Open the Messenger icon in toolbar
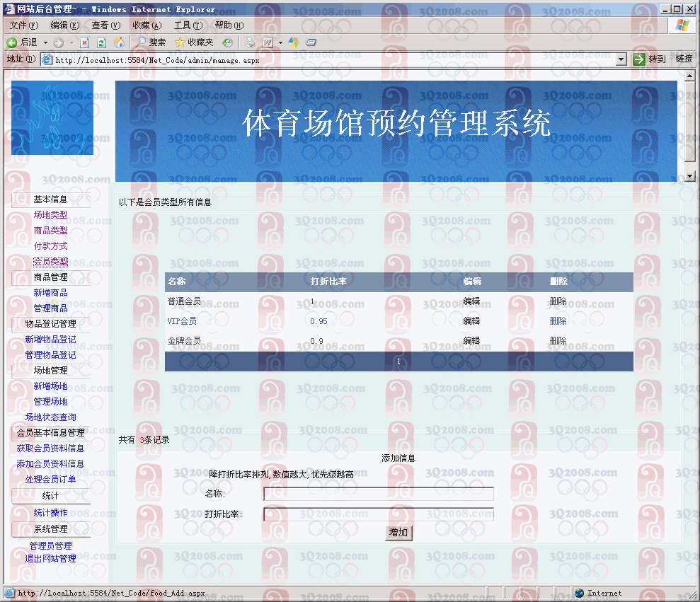 click(x=293, y=42)
